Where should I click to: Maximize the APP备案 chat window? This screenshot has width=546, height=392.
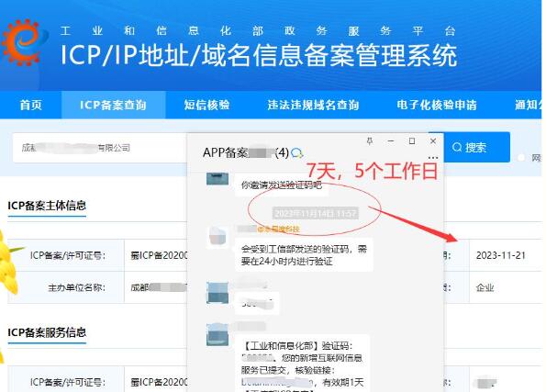(412, 140)
